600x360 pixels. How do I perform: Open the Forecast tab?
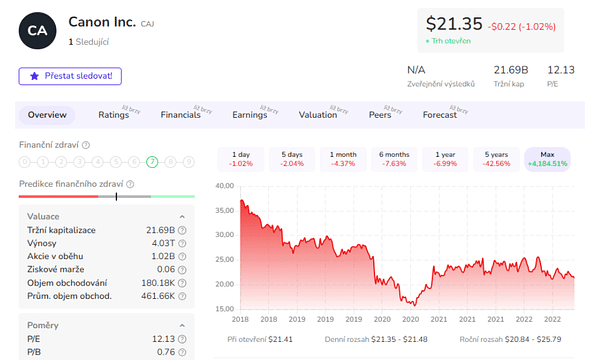(x=440, y=115)
